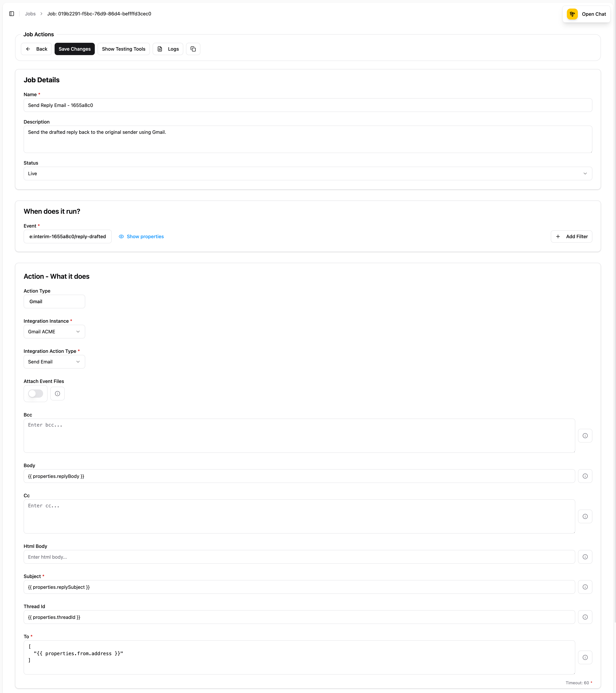Viewport: 616px width, 693px height.
Task: Click the eye icon beside Show properties
Action: point(121,236)
